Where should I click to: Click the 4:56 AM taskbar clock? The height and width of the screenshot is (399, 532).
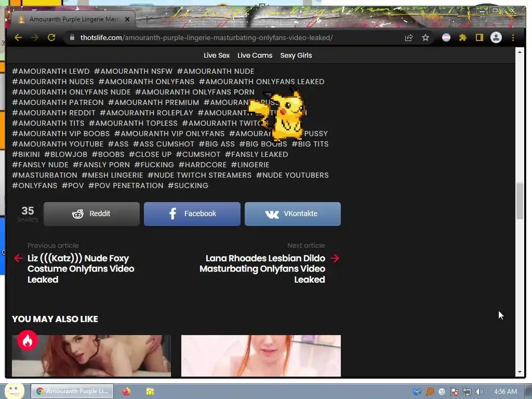[x=505, y=392]
